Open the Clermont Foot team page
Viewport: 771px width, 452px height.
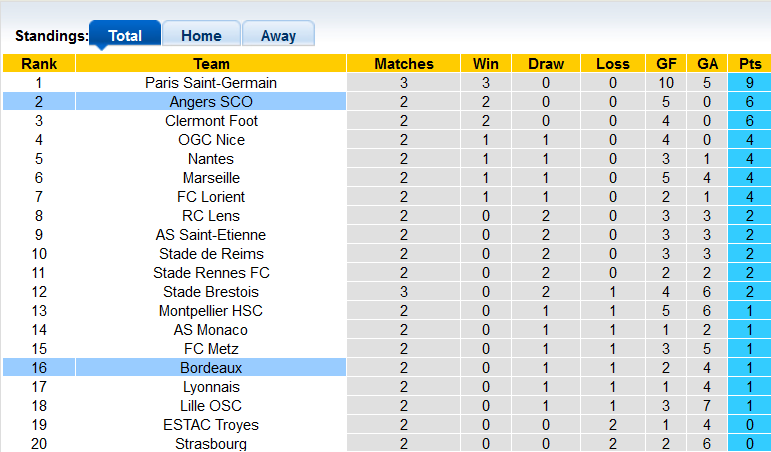(x=211, y=121)
